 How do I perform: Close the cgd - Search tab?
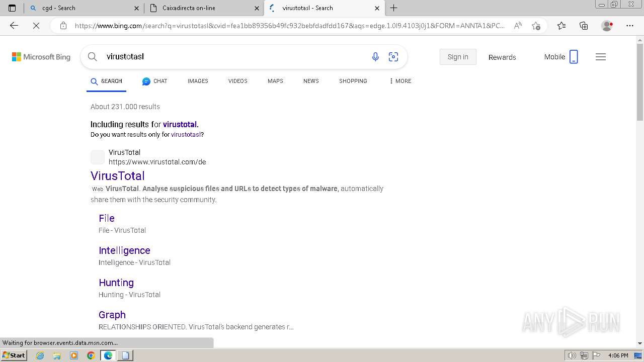[x=137, y=8]
